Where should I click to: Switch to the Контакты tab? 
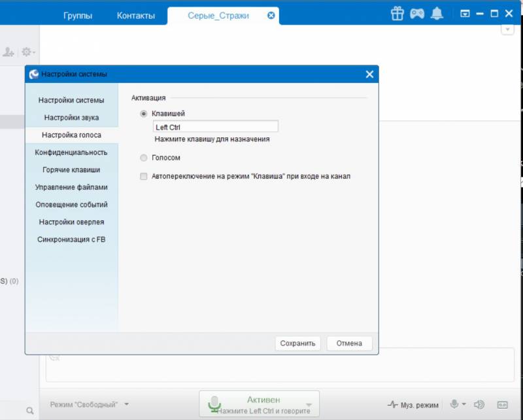(x=136, y=16)
